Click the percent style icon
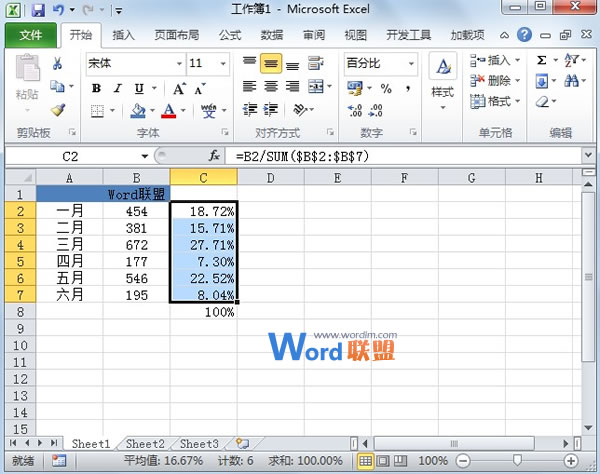This screenshot has width=600, height=474. point(385,89)
